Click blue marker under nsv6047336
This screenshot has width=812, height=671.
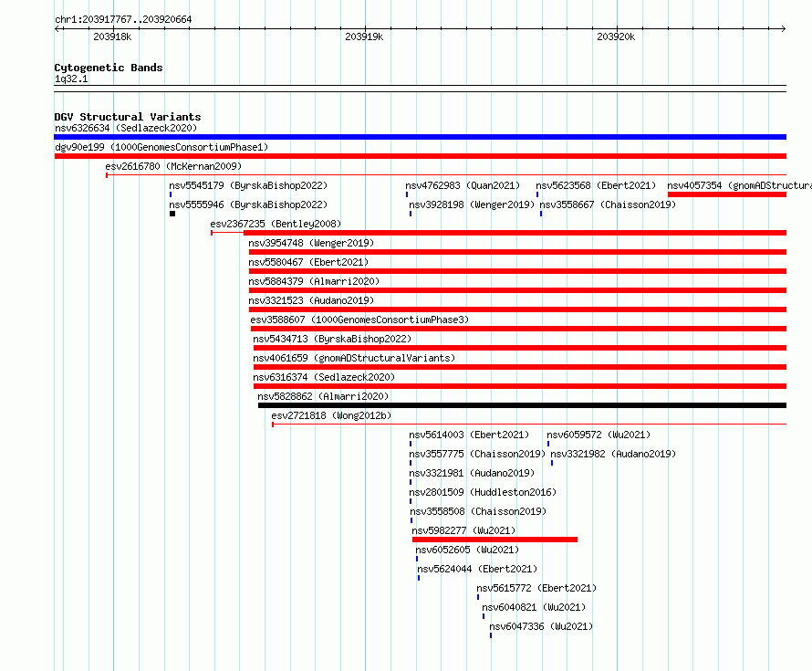[491, 635]
